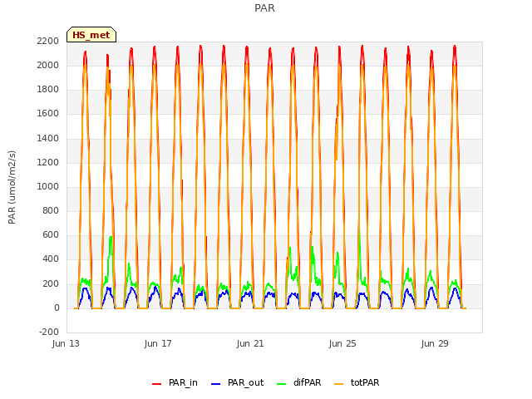This screenshot has width=532, height=399.
Task: Click the 200 y-axis tick label
Action: [51, 283]
